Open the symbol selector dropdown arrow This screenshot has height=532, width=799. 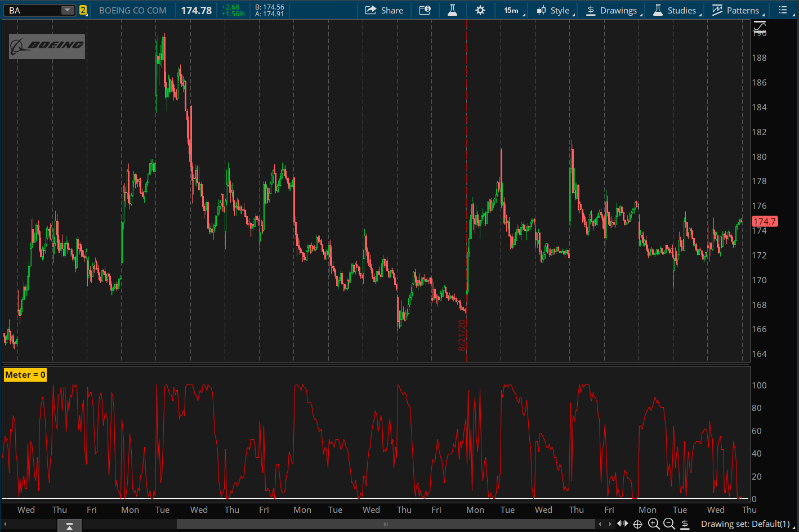(68, 10)
